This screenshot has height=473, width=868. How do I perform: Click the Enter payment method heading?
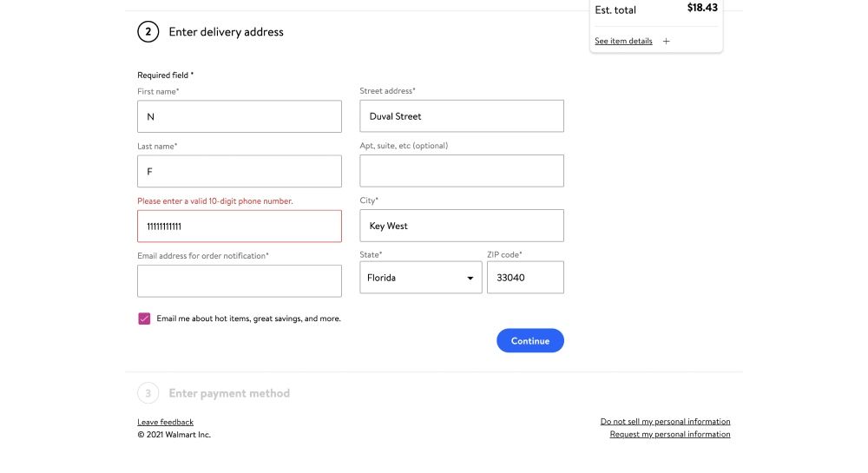(229, 393)
